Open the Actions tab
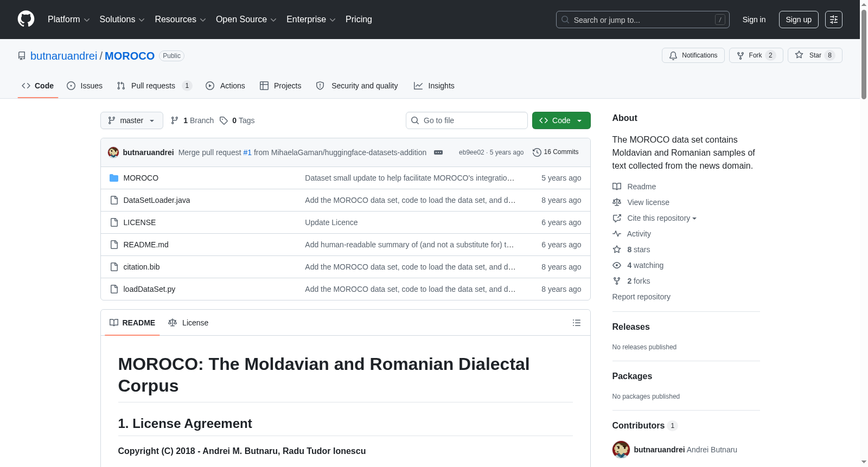 (x=225, y=86)
